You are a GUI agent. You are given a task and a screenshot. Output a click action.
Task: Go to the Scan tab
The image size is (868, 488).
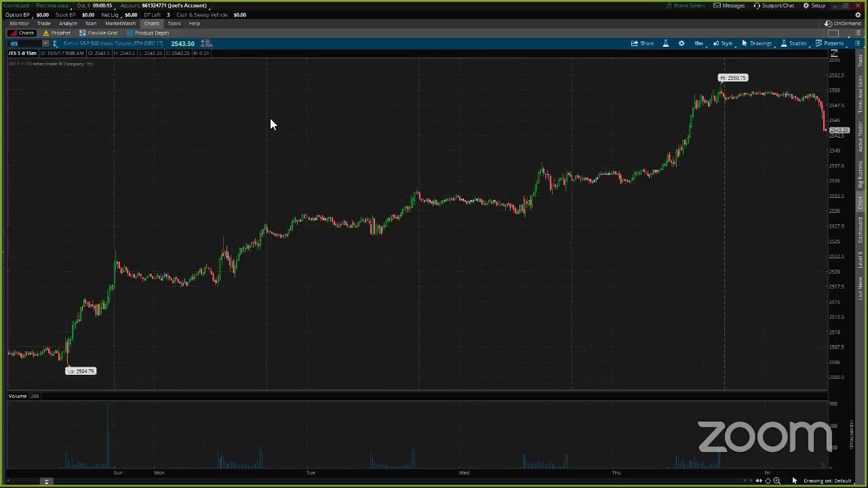[91, 23]
